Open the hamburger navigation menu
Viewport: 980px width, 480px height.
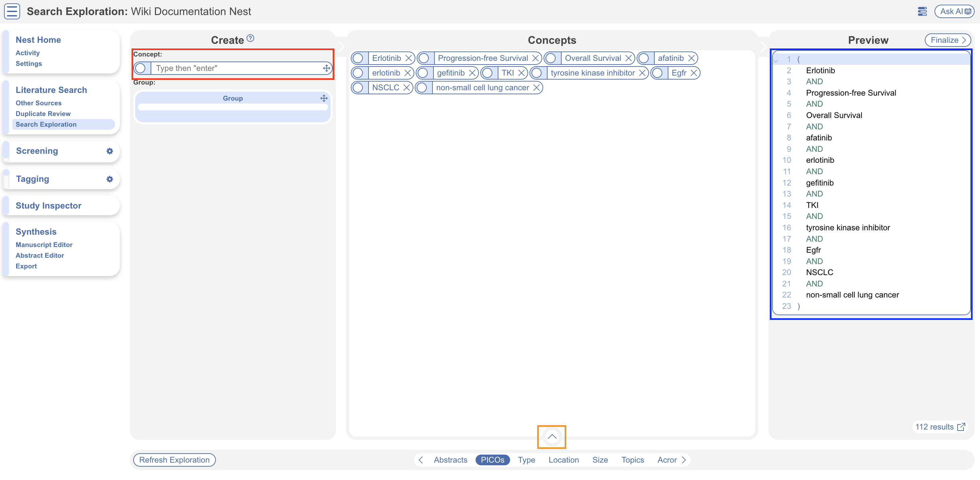(x=11, y=11)
